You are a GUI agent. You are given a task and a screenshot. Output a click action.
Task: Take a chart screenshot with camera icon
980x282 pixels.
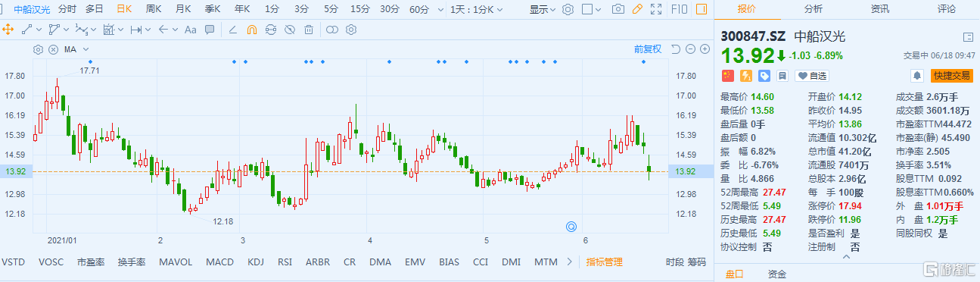(618, 9)
